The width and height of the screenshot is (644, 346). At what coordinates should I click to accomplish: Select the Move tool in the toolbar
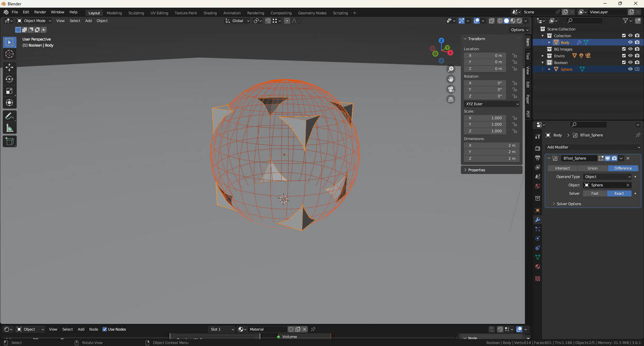[x=10, y=67]
